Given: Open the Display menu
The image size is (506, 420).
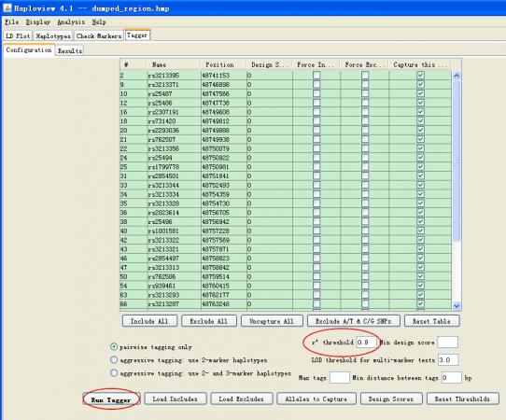Looking at the screenshot, I should click(38, 22).
